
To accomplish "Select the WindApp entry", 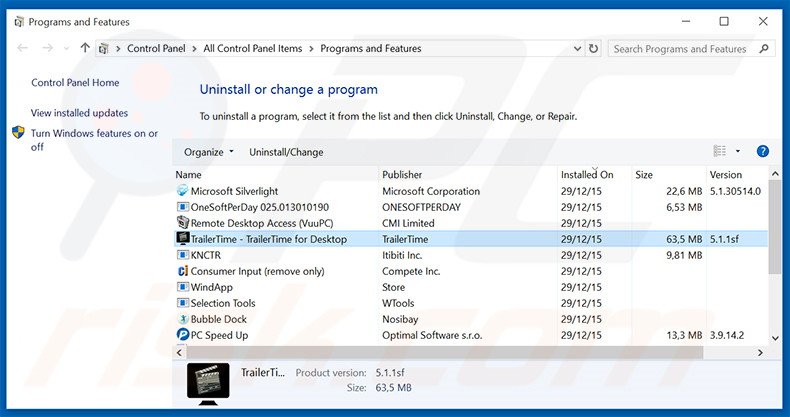I will pyautogui.click(x=212, y=288).
